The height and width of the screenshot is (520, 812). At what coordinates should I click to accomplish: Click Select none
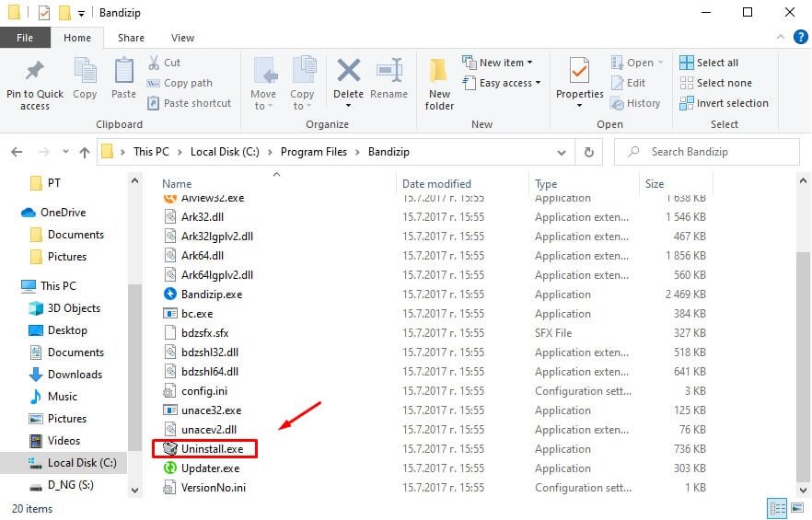(x=715, y=83)
